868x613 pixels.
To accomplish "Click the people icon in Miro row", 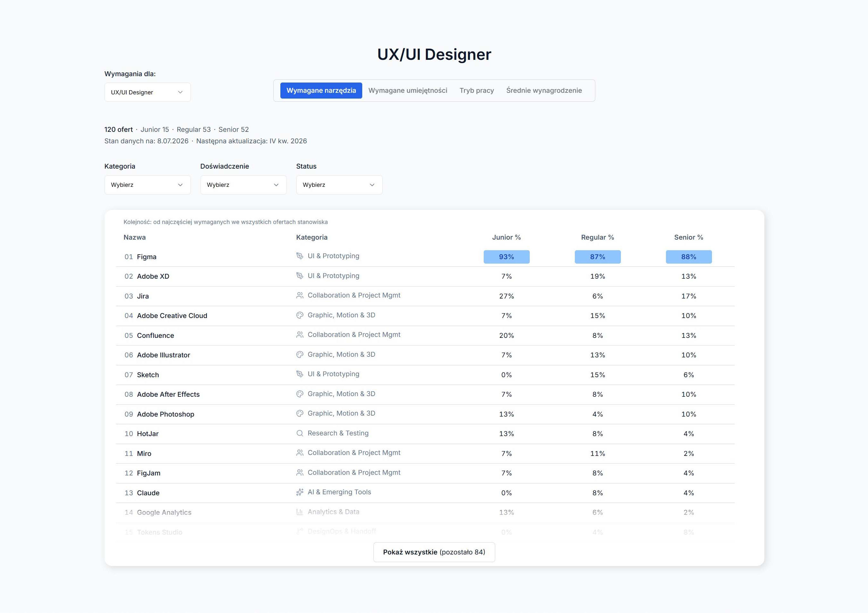I will coord(300,453).
